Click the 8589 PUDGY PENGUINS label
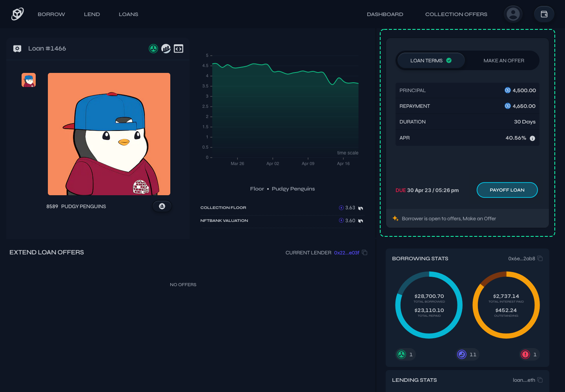This screenshot has width=565, height=392. pyautogui.click(x=76, y=206)
